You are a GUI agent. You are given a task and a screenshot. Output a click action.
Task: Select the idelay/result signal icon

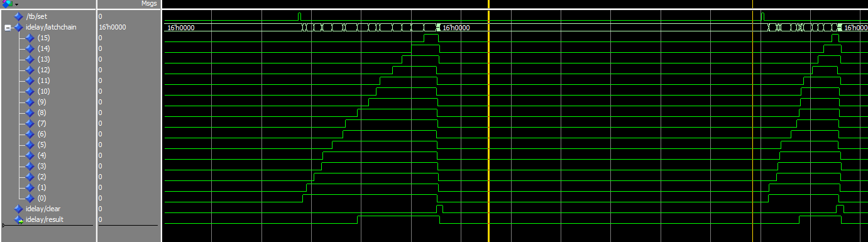tap(19, 219)
